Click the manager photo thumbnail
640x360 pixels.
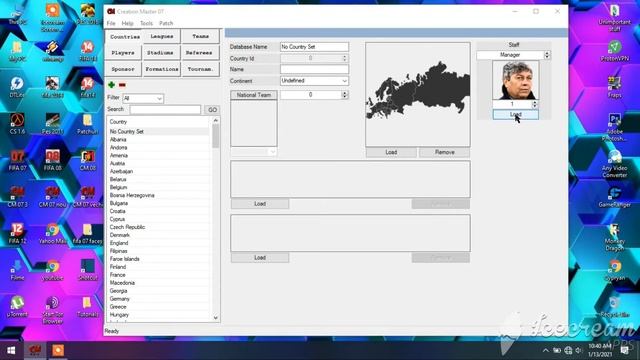pyautogui.click(x=516, y=80)
